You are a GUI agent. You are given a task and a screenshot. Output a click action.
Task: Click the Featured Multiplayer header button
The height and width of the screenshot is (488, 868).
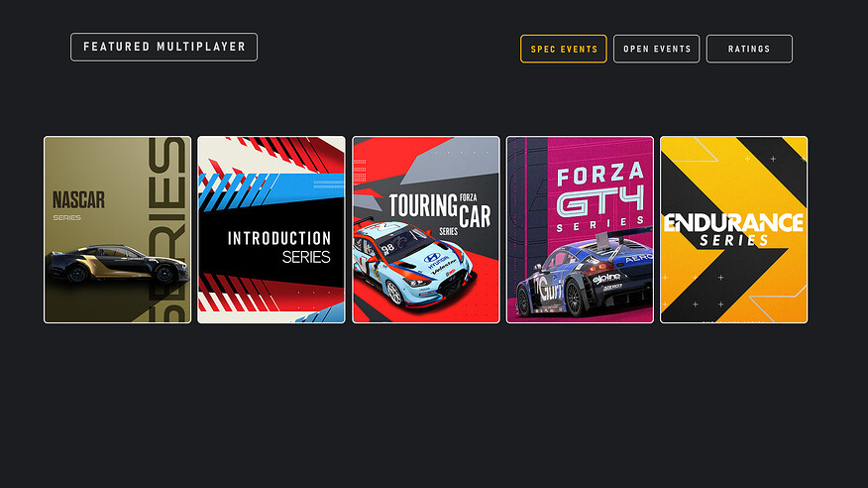[163, 47]
